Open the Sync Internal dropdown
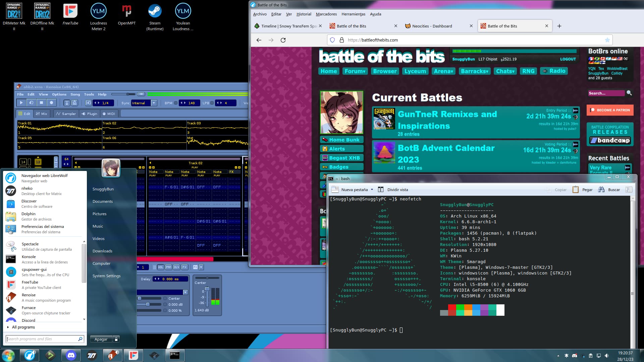Image resolution: width=644 pixels, height=362 pixels. pyautogui.click(x=154, y=103)
